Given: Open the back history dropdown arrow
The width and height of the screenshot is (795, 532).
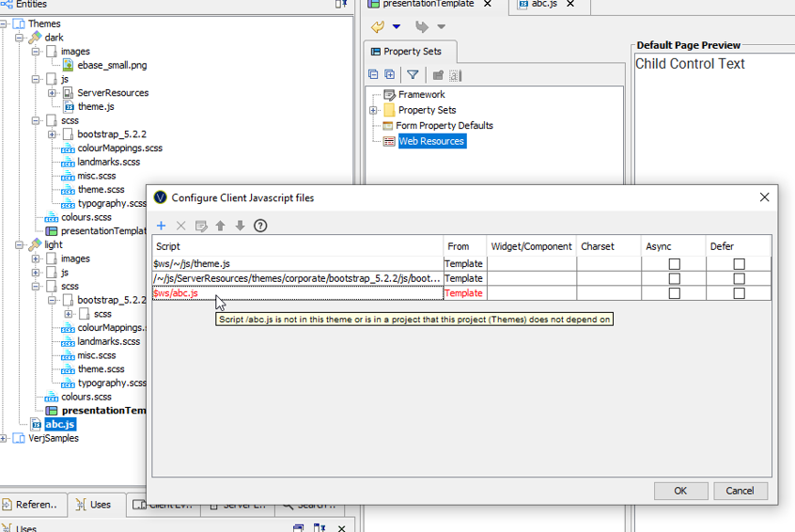Looking at the screenshot, I should point(397,27).
